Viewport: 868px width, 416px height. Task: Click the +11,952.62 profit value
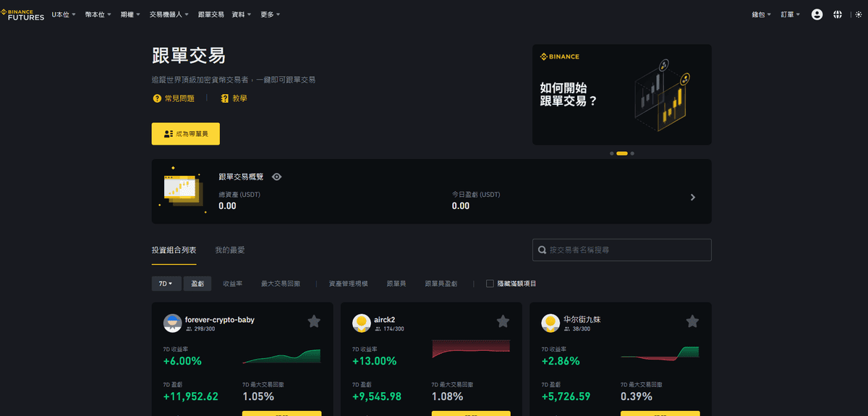191,396
